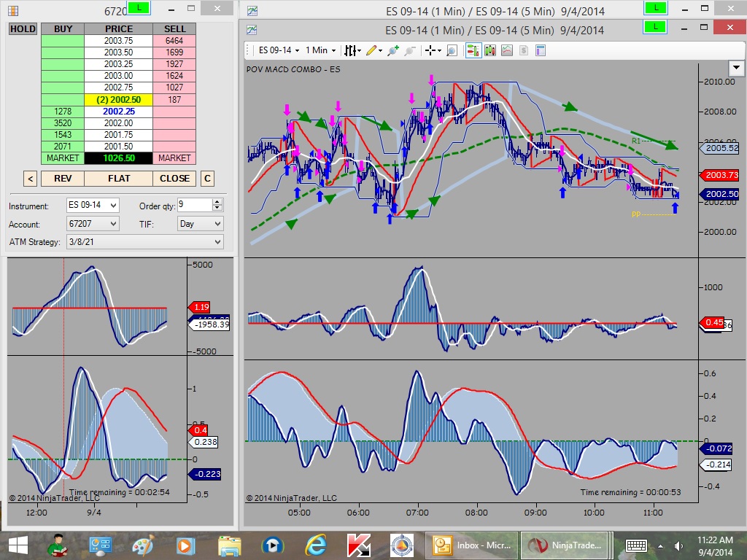Open the chart style bars dropdown
The width and height of the screenshot is (747, 560).
352,50
